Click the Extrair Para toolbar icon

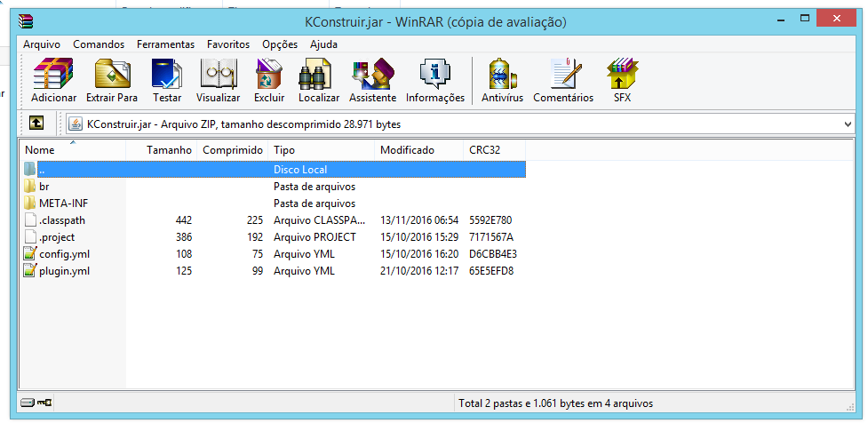tap(112, 73)
